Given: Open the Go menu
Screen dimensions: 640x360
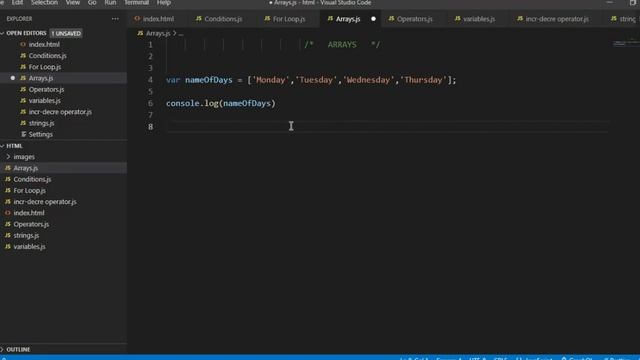Looking at the screenshot, I should pyautogui.click(x=92, y=2).
